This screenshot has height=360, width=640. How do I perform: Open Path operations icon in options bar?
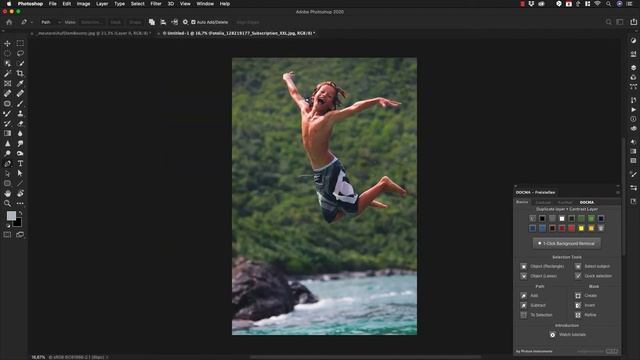(152, 22)
